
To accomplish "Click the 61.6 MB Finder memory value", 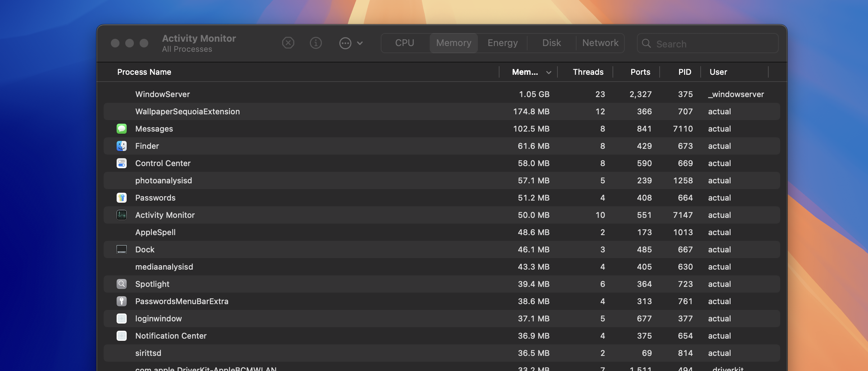I will 534,146.
